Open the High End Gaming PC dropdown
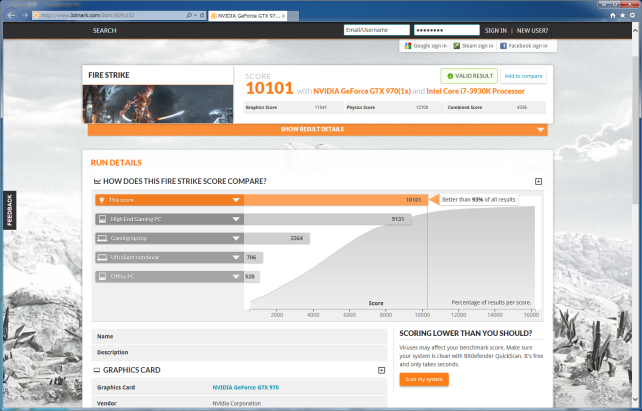642x411 pixels. (x=236, y=219)
